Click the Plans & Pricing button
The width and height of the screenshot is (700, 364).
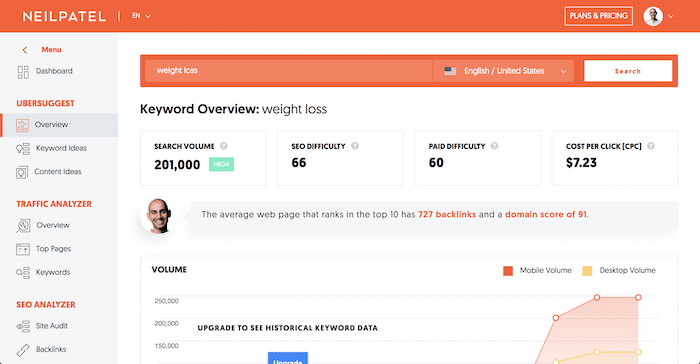598,16
